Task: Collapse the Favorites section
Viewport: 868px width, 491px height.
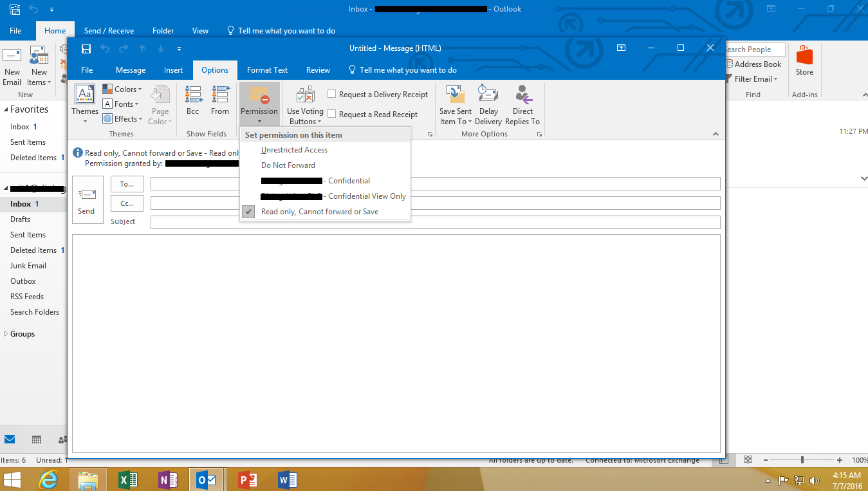Action: pos(5,109)
